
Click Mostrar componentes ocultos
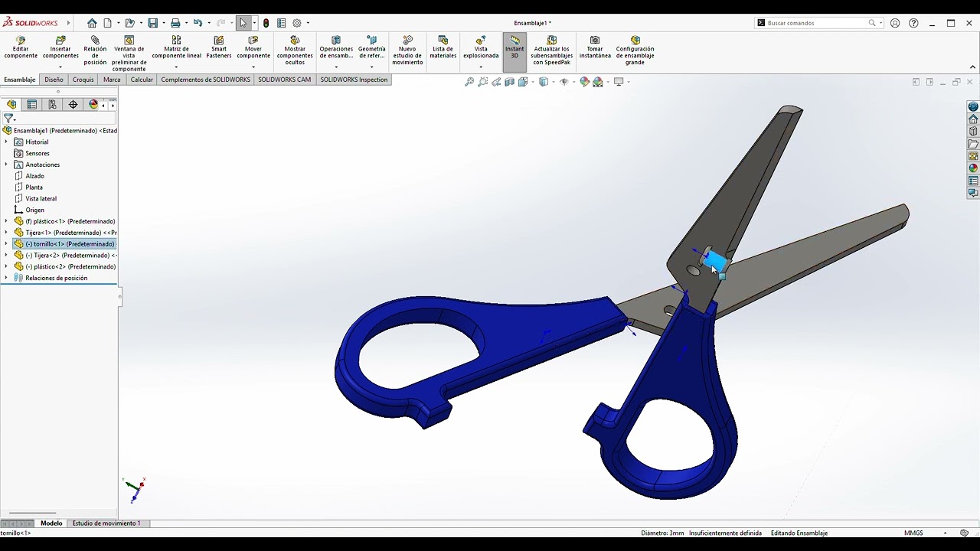[x=295, y=51]
